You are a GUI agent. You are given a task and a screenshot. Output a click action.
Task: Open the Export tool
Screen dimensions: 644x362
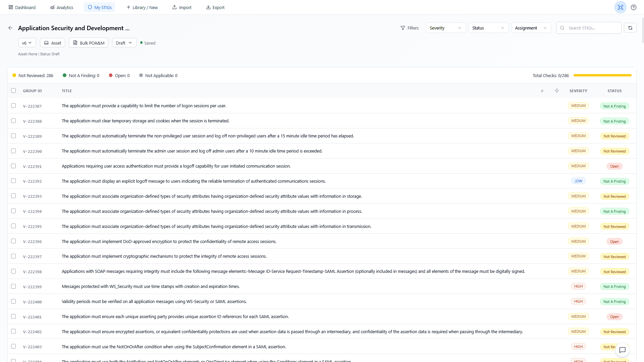point(215,7)
